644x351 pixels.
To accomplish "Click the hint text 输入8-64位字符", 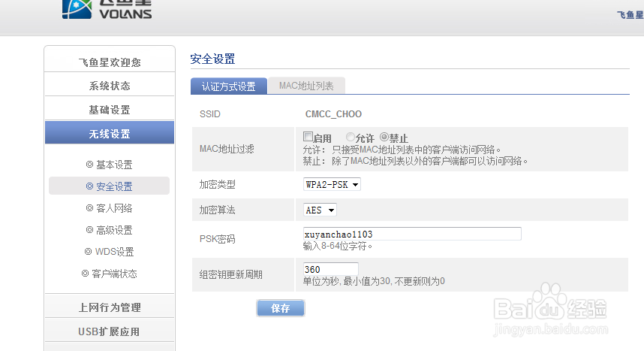I will click(x=338, y=246).
